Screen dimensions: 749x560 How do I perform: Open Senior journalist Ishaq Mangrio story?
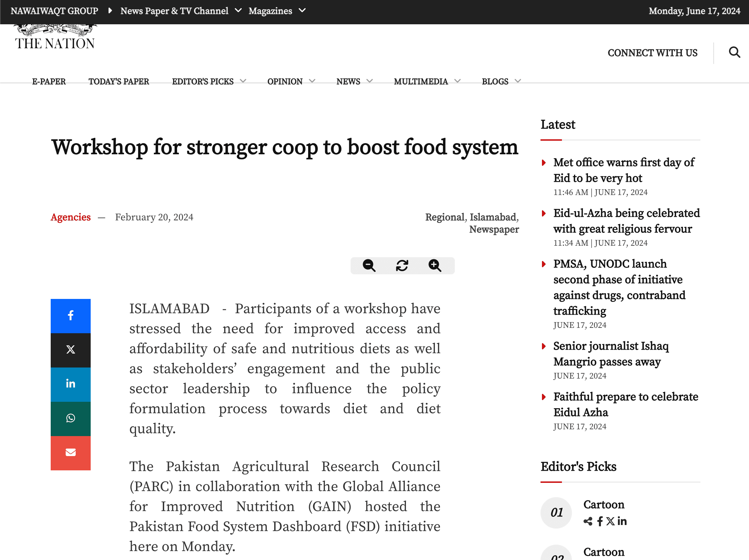click(x=611, y=354)
